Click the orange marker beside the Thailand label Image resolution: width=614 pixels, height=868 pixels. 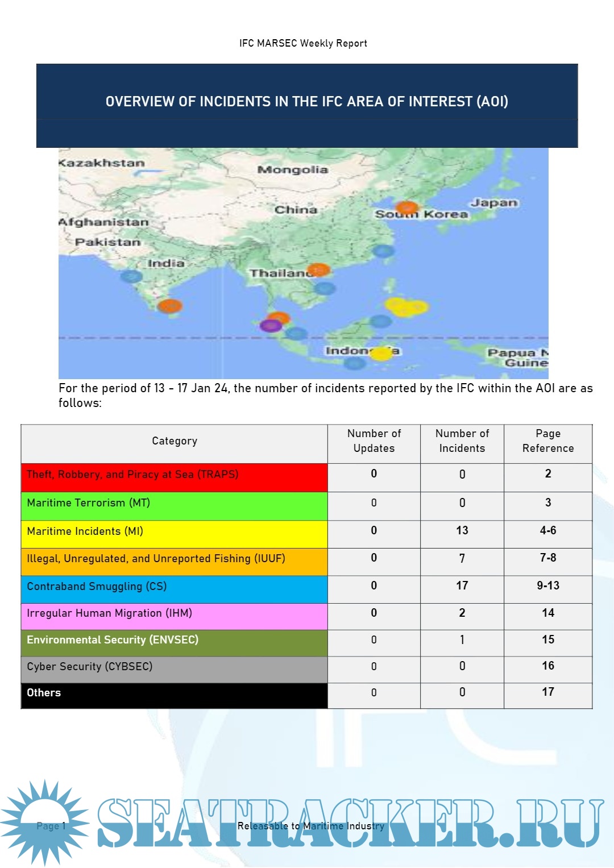[x=318, y=269]
